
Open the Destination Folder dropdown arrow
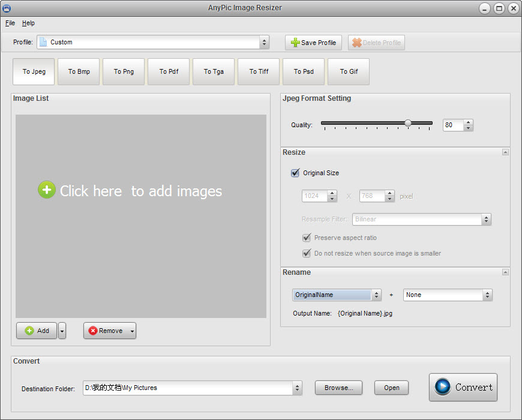click(x=297, y=388)
